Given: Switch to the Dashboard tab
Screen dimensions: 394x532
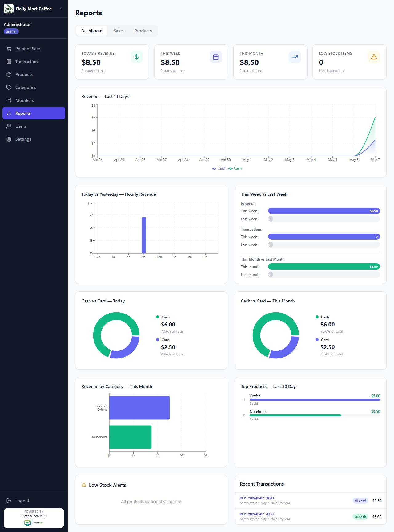Looking at the screenshot, I should (92, 31).
